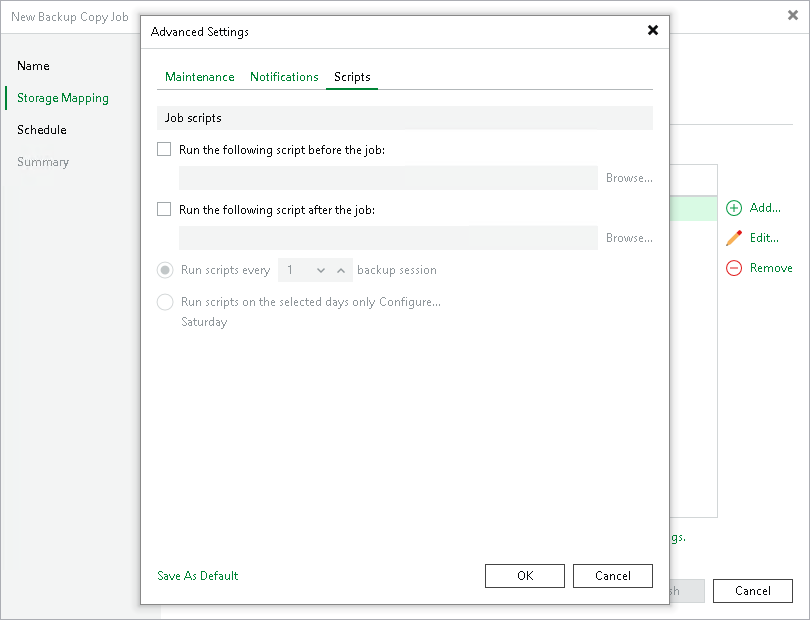Click the Add... link
This screenshot has width=810, height=620.
[765, 208]
